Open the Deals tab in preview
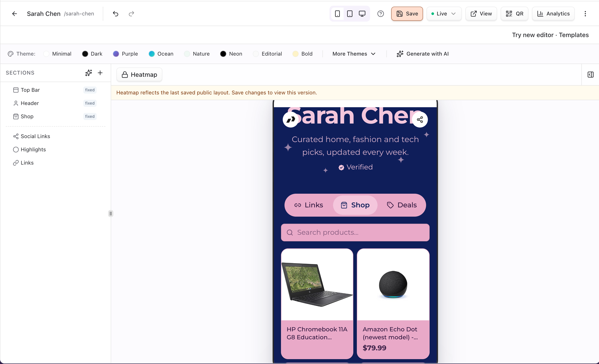The width and height of the screenshot is (599, 364). 402,205
